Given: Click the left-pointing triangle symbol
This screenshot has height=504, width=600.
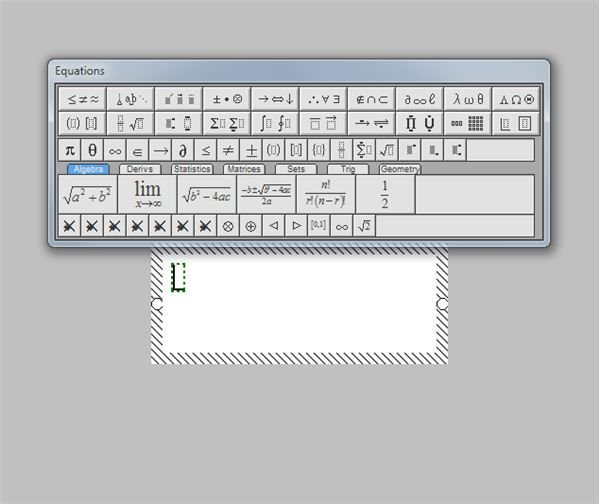Looking at the screenshot, I should 273,226.
